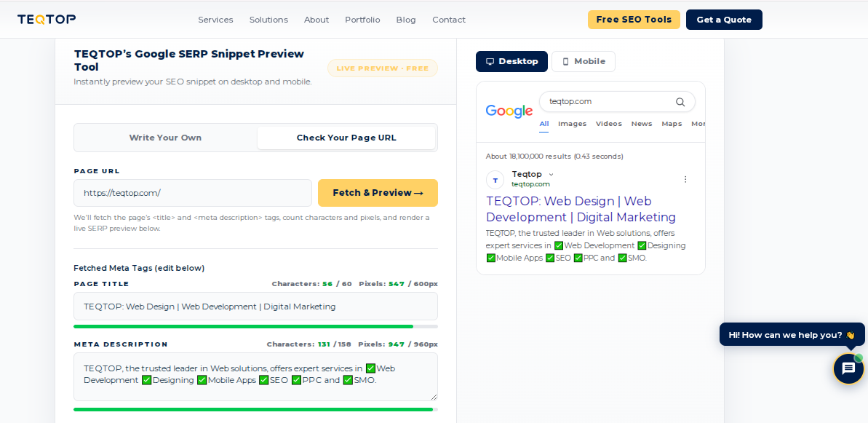Expand the chevron next to Teqtop site name
Screen dimensions: 868x423
pos(551,175)
